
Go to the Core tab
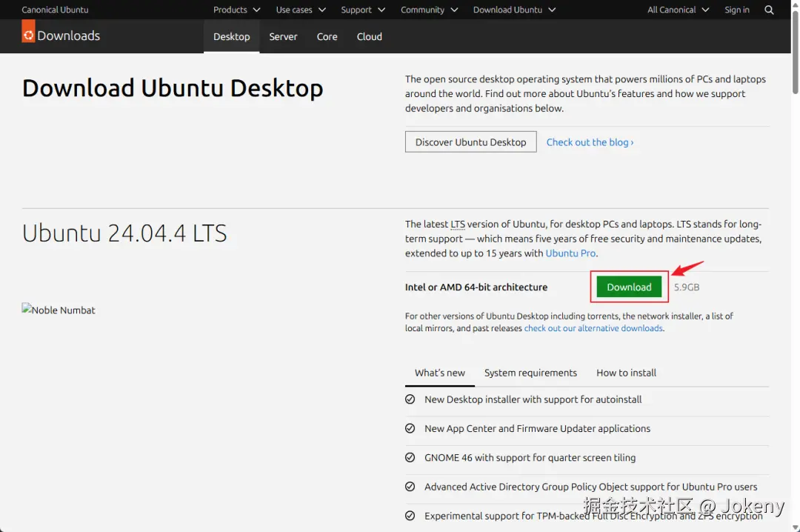(x=327, y=36)
